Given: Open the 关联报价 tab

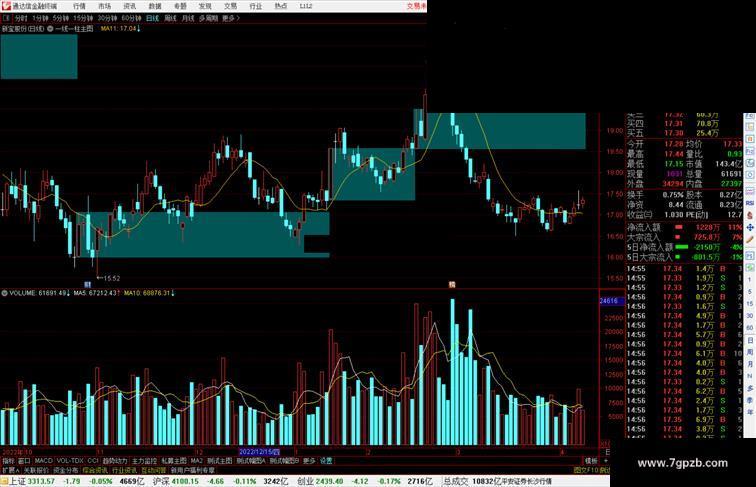Looking at the screenshot, I should tap(36, 470).
